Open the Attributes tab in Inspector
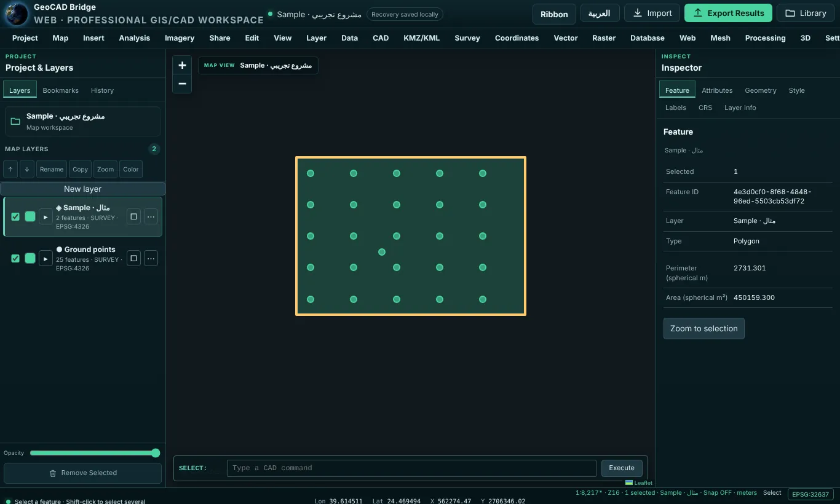 (x=717, y=90)
